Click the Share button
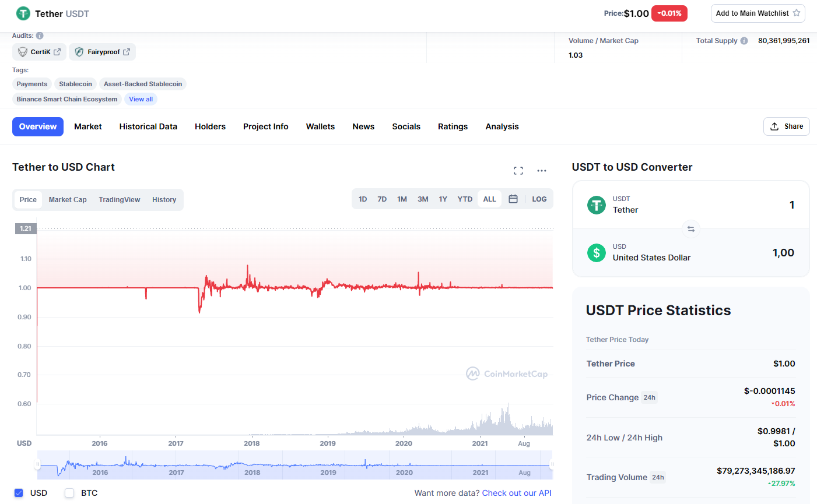The image size is (817, 504). [x=787, y=126]
